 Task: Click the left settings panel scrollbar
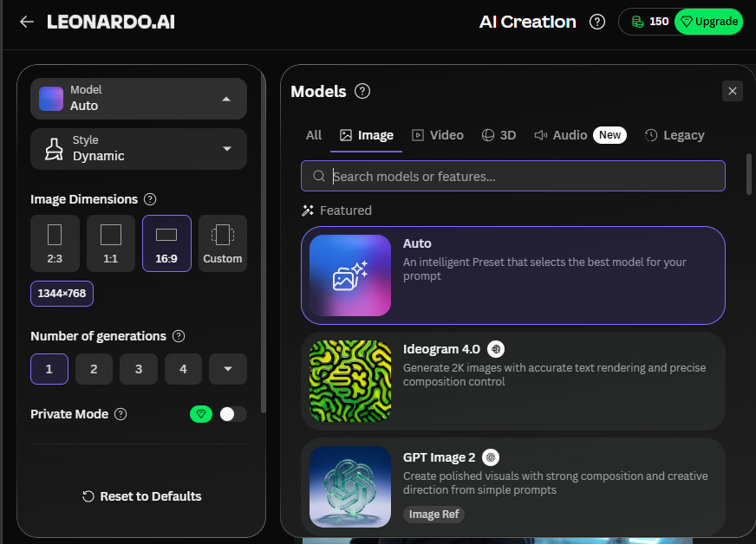coord(264,243)
